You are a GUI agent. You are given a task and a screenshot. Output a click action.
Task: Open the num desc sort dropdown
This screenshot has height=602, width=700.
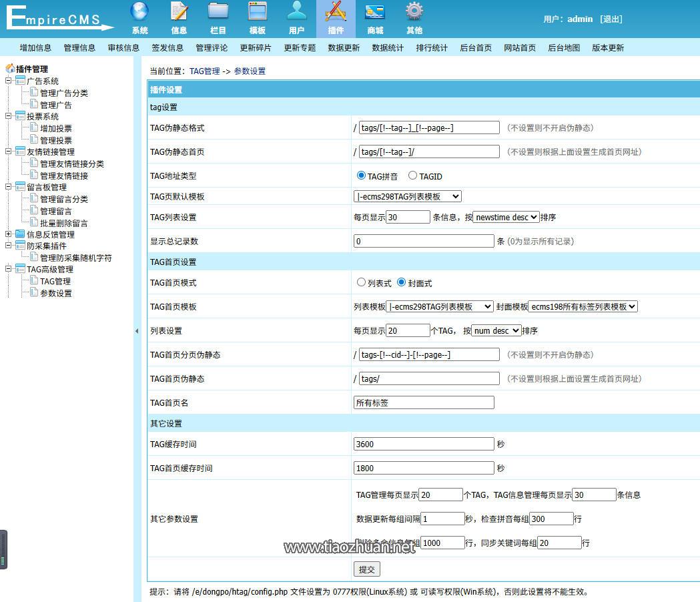[496, 330]
